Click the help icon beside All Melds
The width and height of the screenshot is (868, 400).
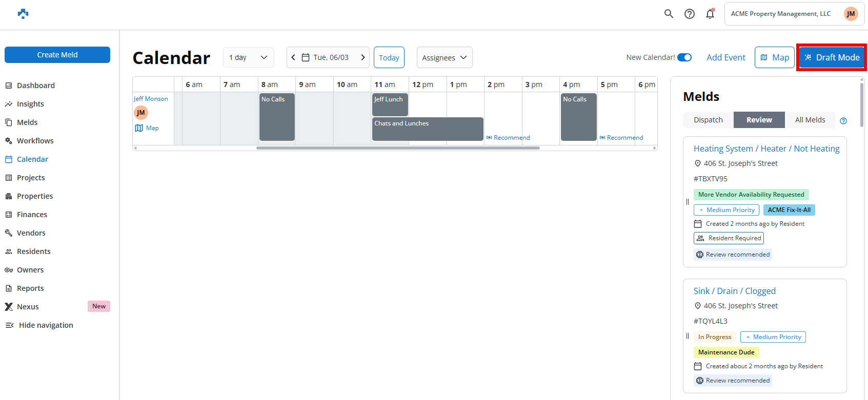point(843,121)
